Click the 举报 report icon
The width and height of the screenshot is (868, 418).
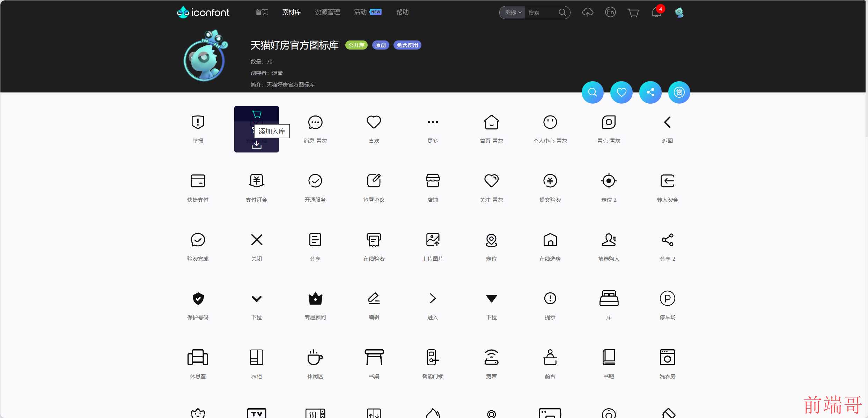198,122
